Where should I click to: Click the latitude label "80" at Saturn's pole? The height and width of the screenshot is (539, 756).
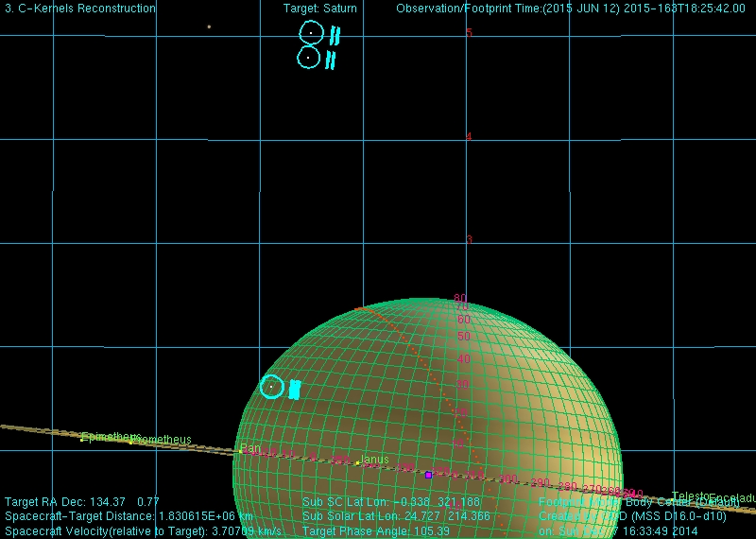click(460, 298)
